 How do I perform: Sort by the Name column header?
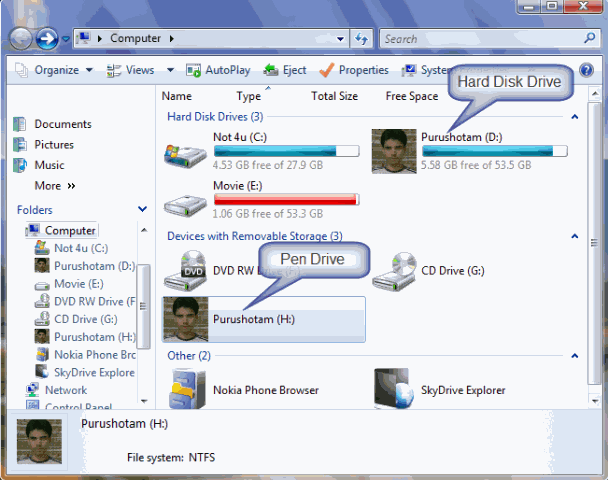tap(177, 96)
